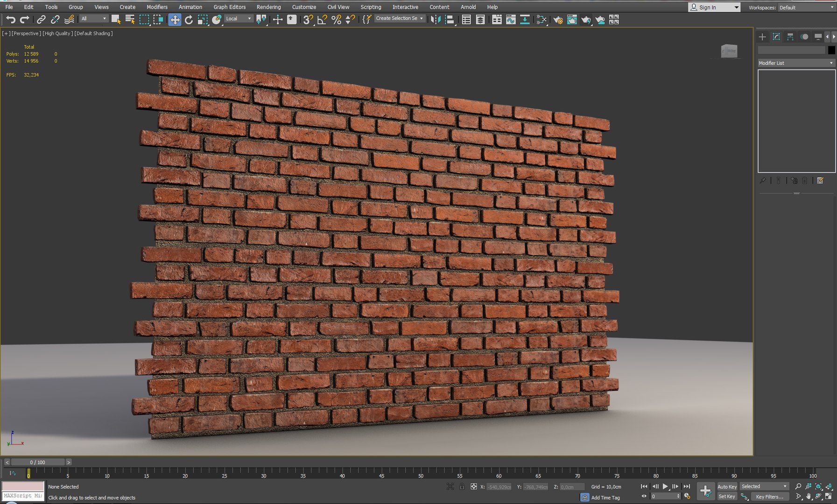837x504 pixels.
Task: Open the Workspaces Default dropdown
Action: 806,7
